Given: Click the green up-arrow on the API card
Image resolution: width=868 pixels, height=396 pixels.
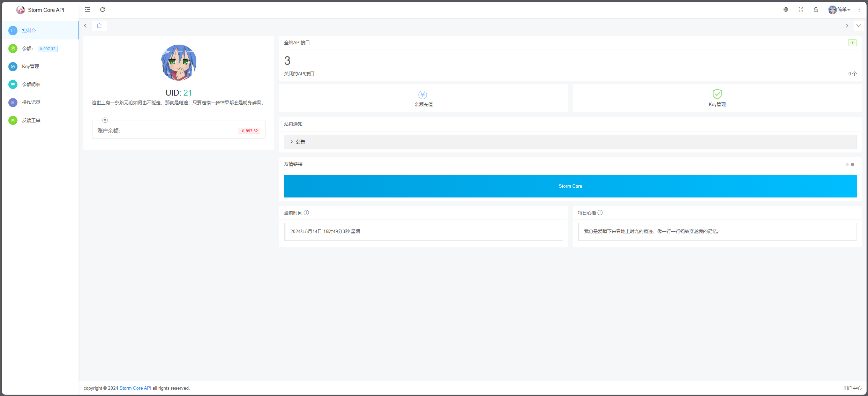Looking at the screenshot, I should 852,42.
